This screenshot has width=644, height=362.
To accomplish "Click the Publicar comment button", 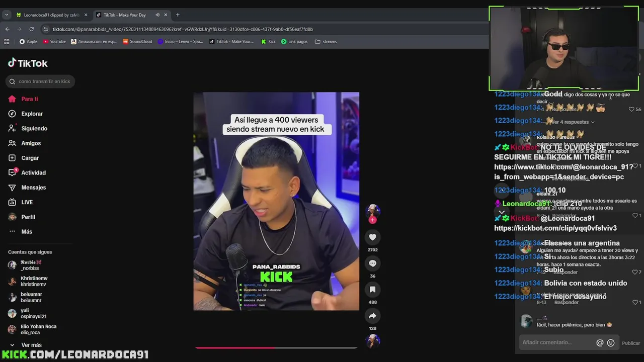I will (630, 343).
